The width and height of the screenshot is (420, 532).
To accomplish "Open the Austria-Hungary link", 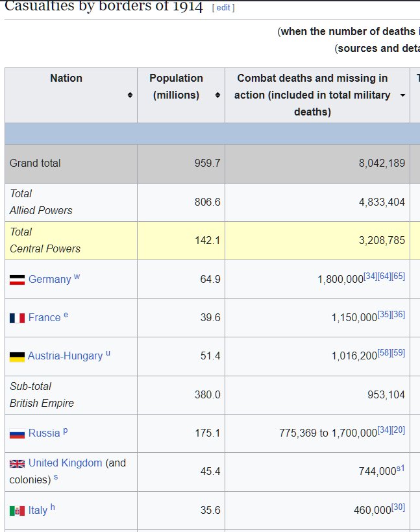I will coord(65,356).
